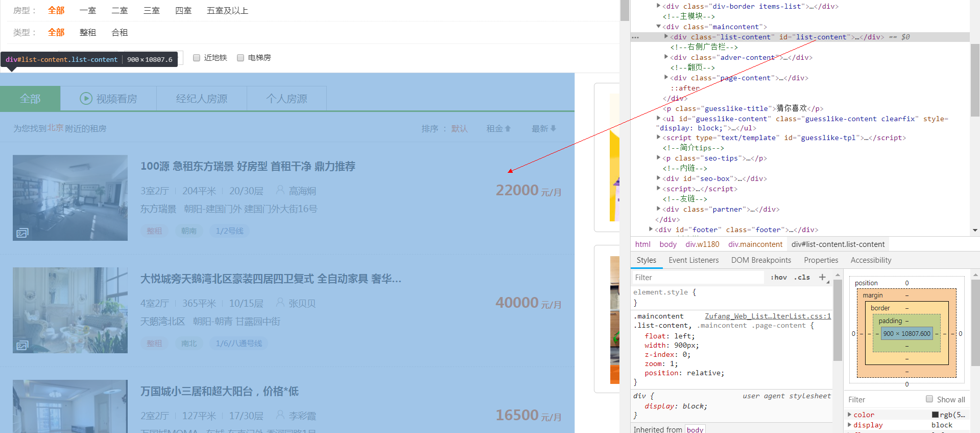Screen dimensions: 980x433
Task: Click the color swatch next to rgb value
Action: [x=935, y=415]
